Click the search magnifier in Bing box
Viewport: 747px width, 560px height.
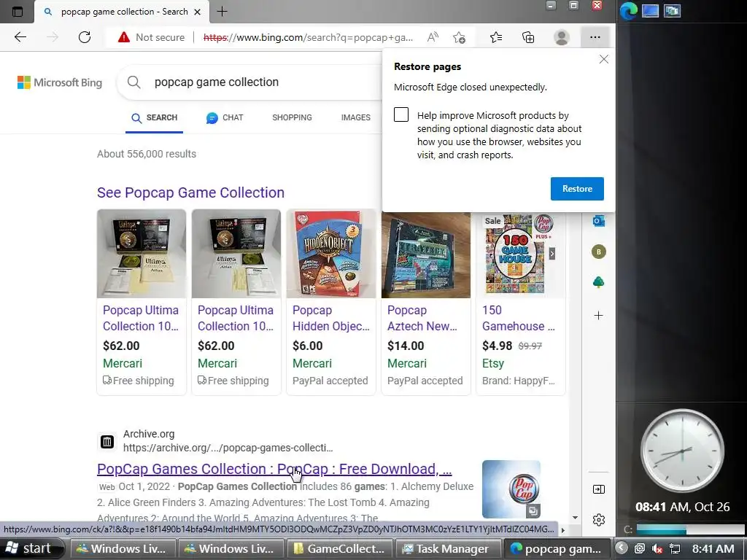point(134,82)
